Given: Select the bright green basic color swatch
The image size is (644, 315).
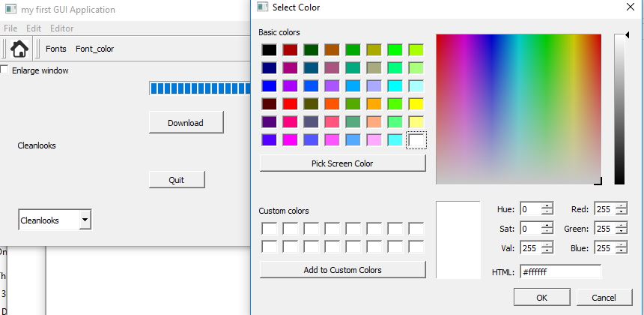Looking at the screenshot, I should coord(395,49).
